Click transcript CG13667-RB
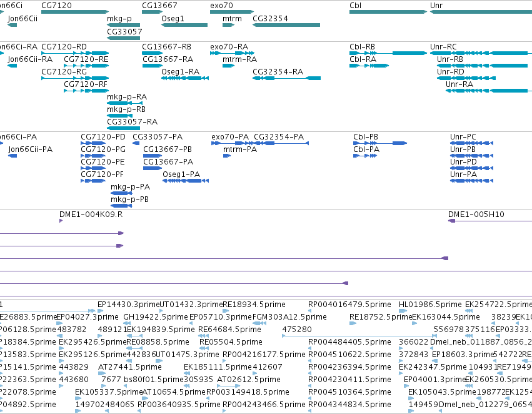Screen dimensions: 532x414 pyautogui.click(x=152, y=53)
